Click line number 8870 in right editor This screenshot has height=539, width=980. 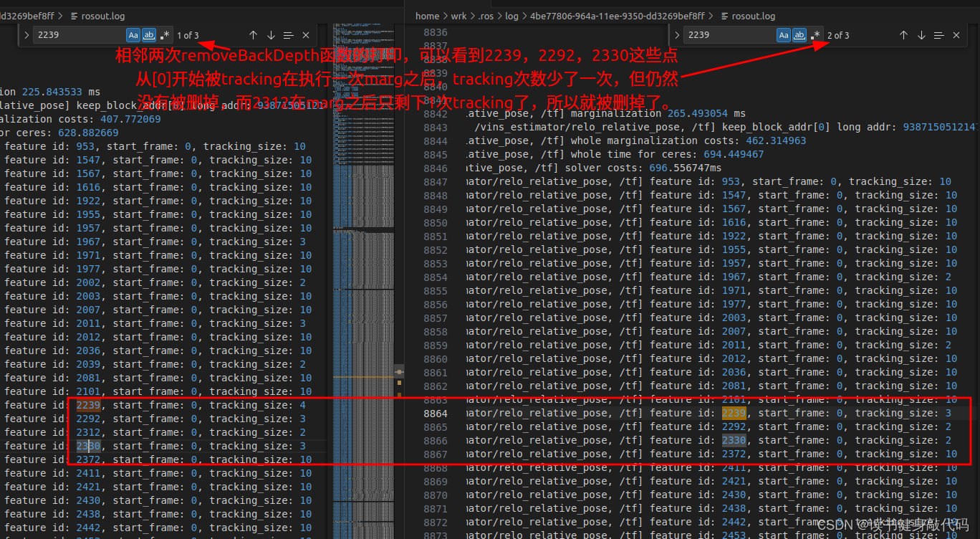435,495
